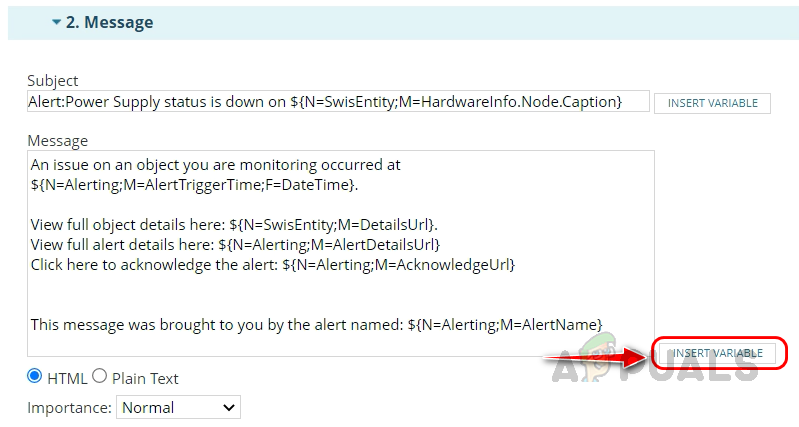
Task: Click the Subject field label
Action: coord(53,80)
